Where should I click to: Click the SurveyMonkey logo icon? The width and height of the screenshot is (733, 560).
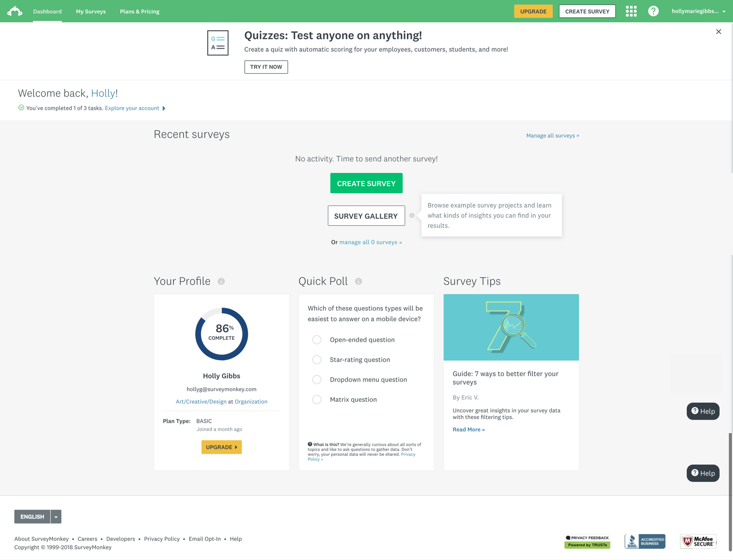(x=15, y=11)
